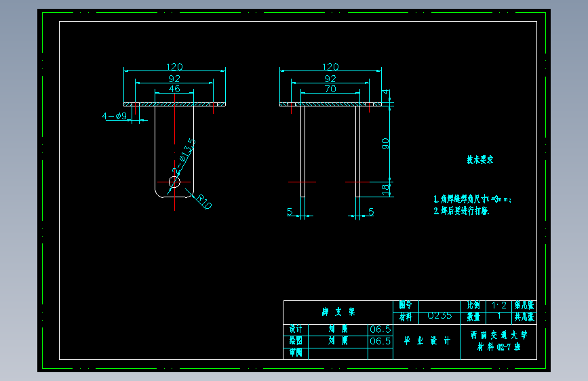Click the "R10" fillet radius label
588x381 pixels.
point(204,201)
